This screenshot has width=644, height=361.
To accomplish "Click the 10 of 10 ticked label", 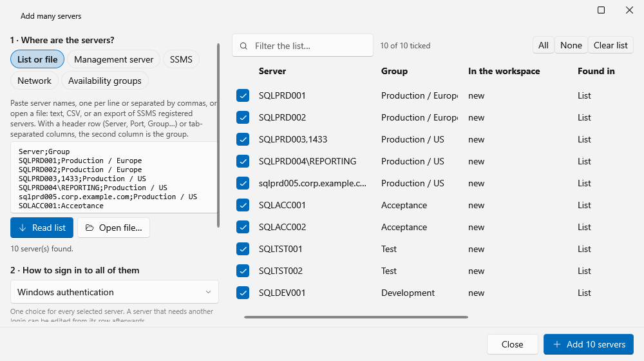I will tap(405, 46).
